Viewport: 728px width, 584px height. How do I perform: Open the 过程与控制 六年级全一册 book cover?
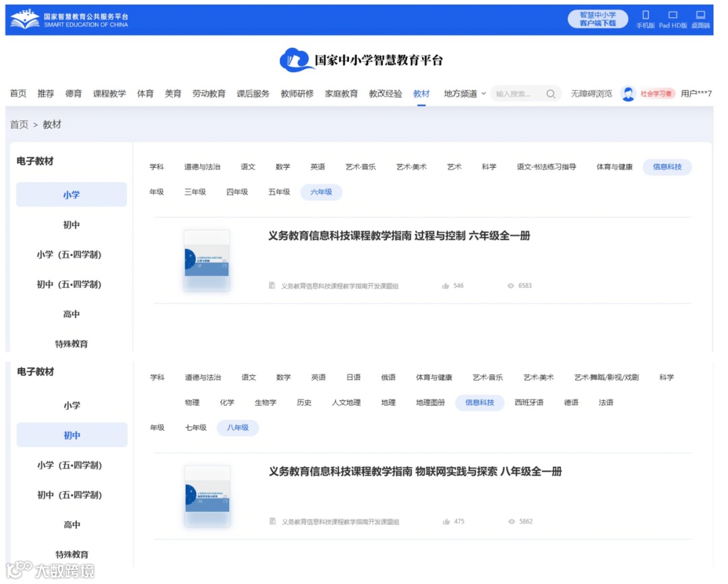coord(207,260)
